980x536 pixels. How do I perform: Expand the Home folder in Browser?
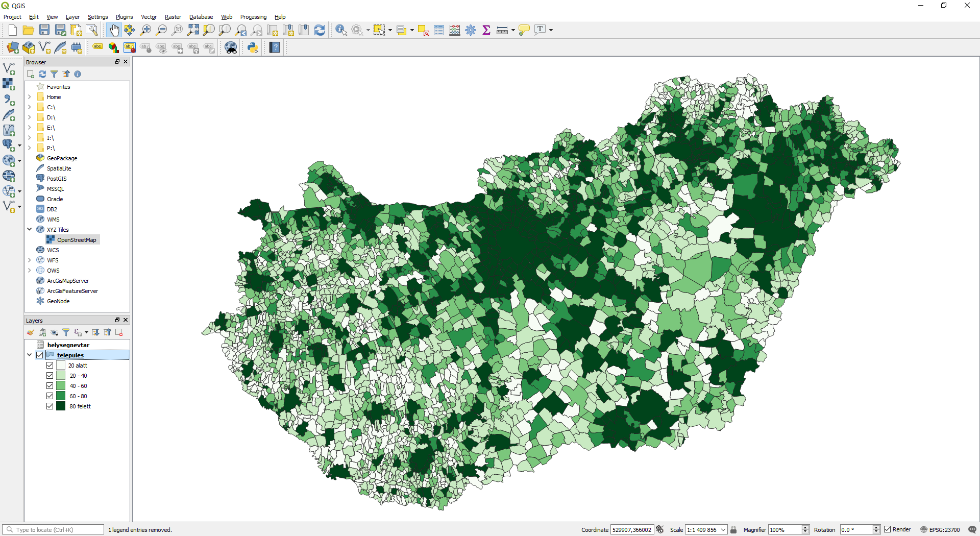click(29, 96)
